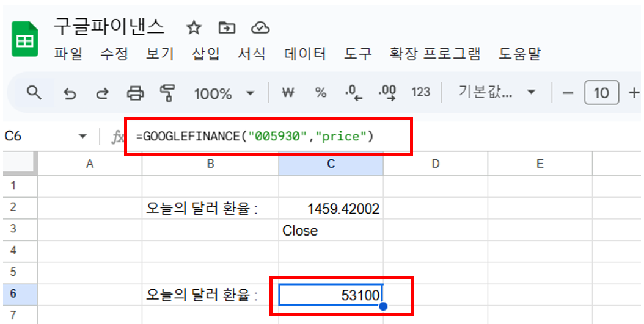The width and height of the screenshot is (644, 324).
Task: Open the 123 number formats menu
Action: [420, 93]
